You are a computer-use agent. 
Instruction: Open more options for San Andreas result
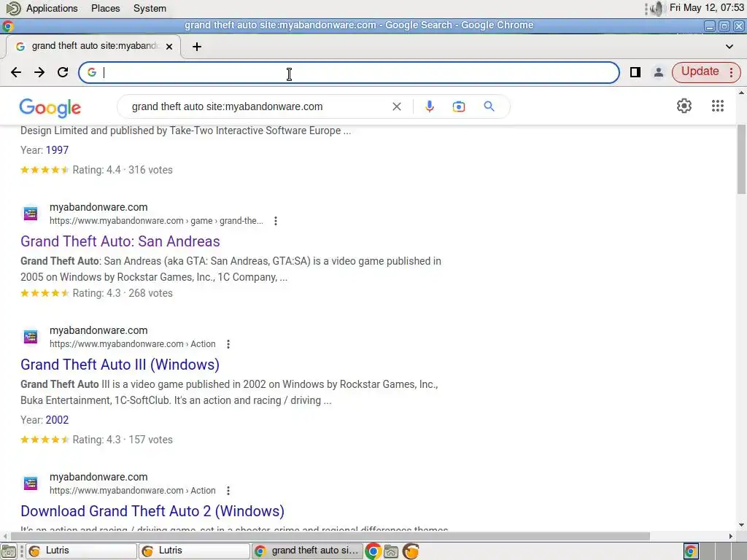(x=275, y=221)
